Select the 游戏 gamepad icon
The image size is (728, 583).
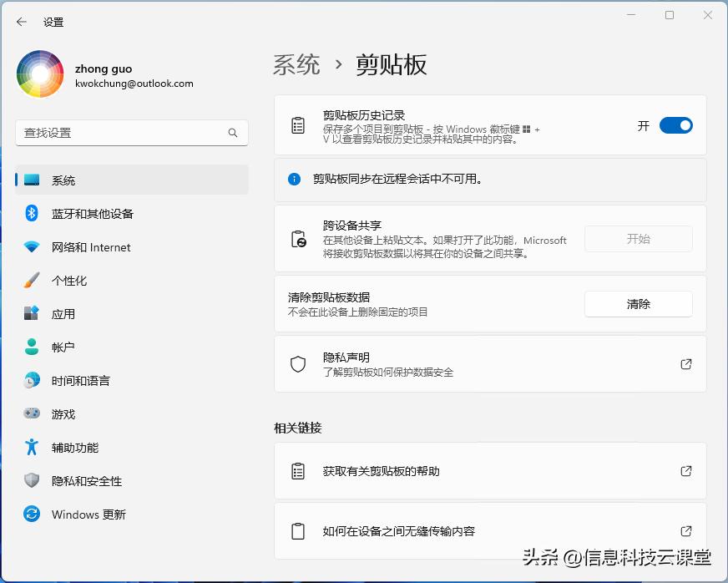32,414
